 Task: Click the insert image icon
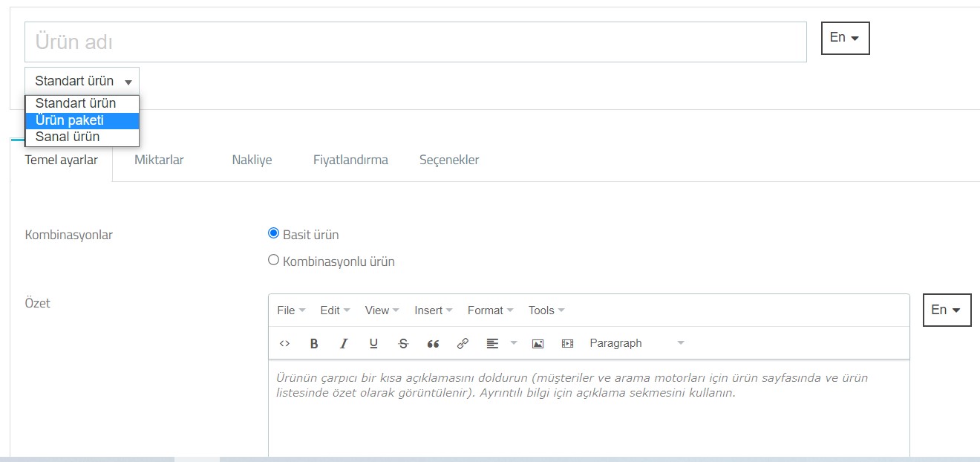point(538,343)
